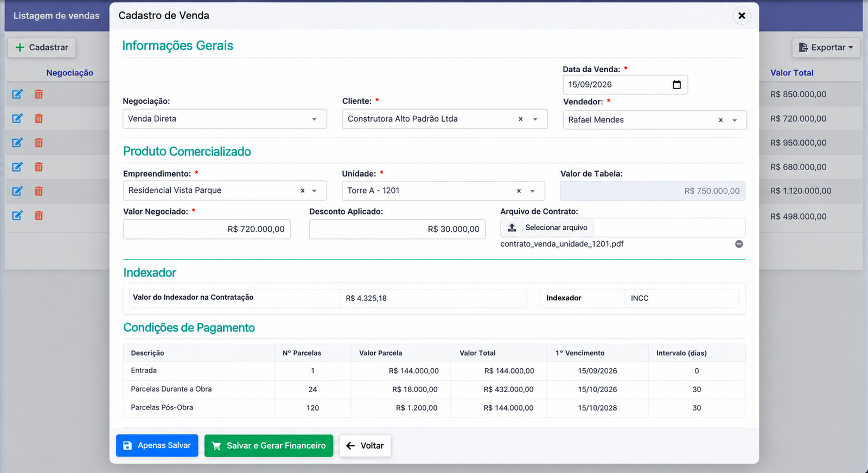
Task: Delete the sale row with R$ 498.000,00
Action: click(x=39, y=216)
